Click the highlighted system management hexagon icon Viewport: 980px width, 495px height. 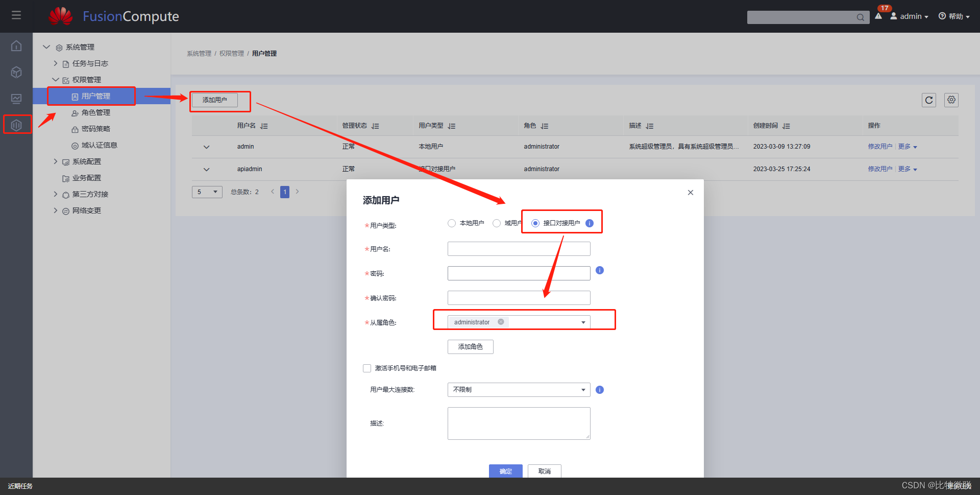[17, 124]
